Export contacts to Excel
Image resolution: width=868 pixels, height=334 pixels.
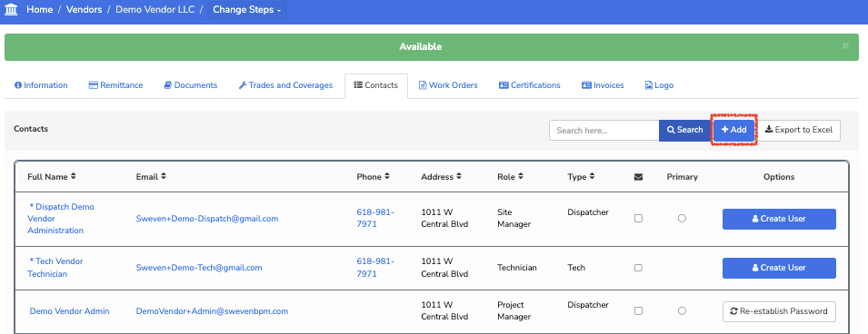[x=799, y=130]
